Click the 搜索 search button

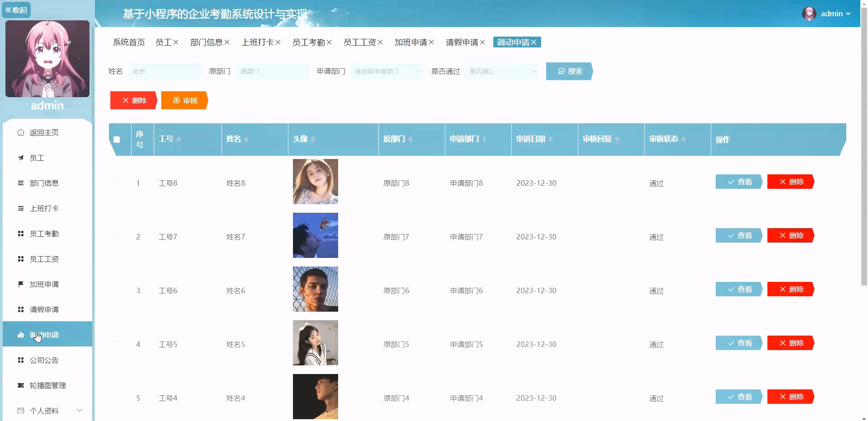[x=569, y=71]
